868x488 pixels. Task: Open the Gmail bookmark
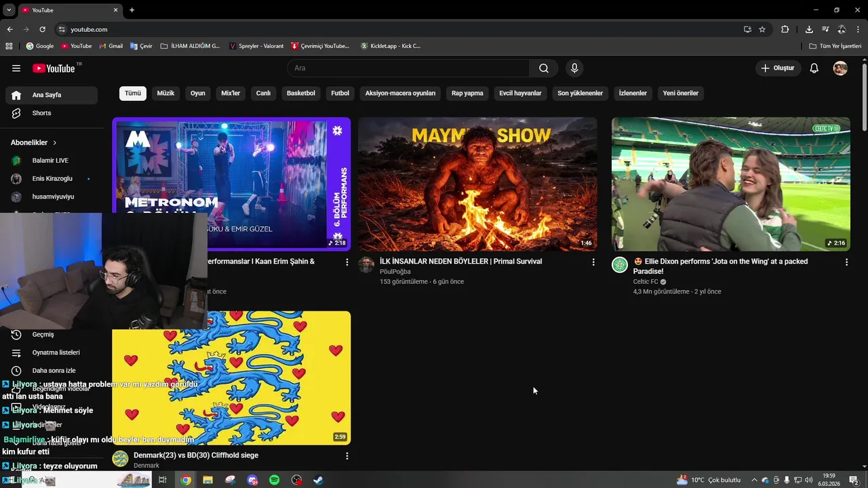[x=111, y=46]
